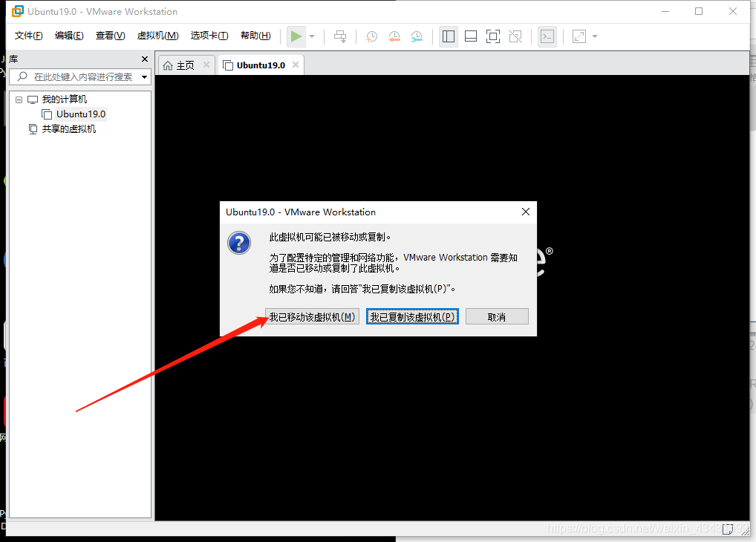Viewport: 756px width, 542px height.
Task: Click 我已移动该虚拟机(M) button
Action: (312, 317)
